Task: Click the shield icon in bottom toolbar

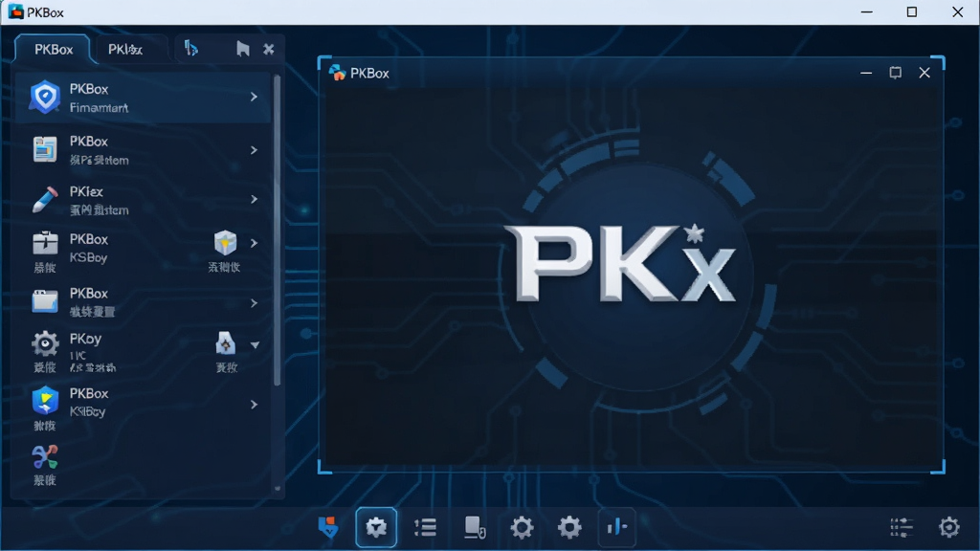Action: [328, 527]
